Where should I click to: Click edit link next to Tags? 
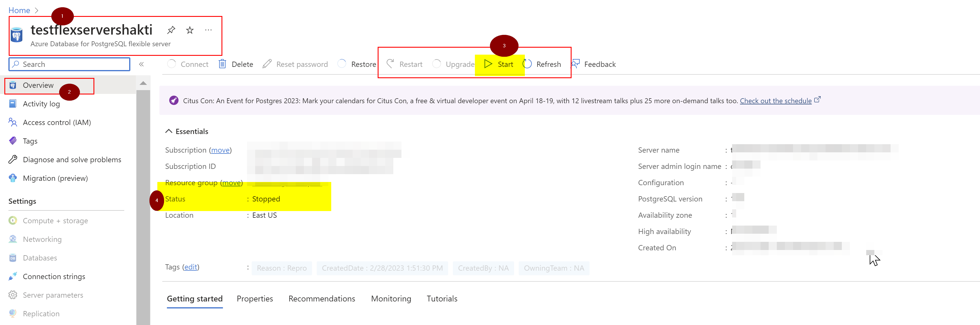click(191, 267)
